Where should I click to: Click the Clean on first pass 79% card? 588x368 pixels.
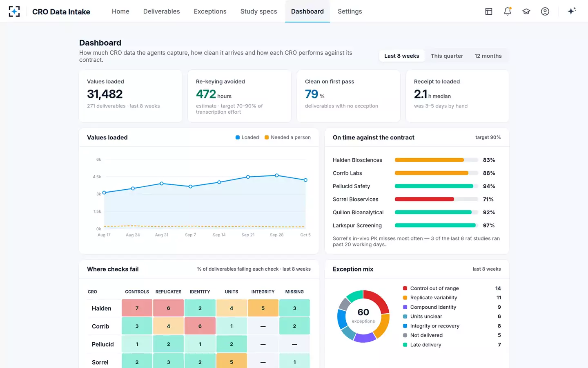point(348,96)
